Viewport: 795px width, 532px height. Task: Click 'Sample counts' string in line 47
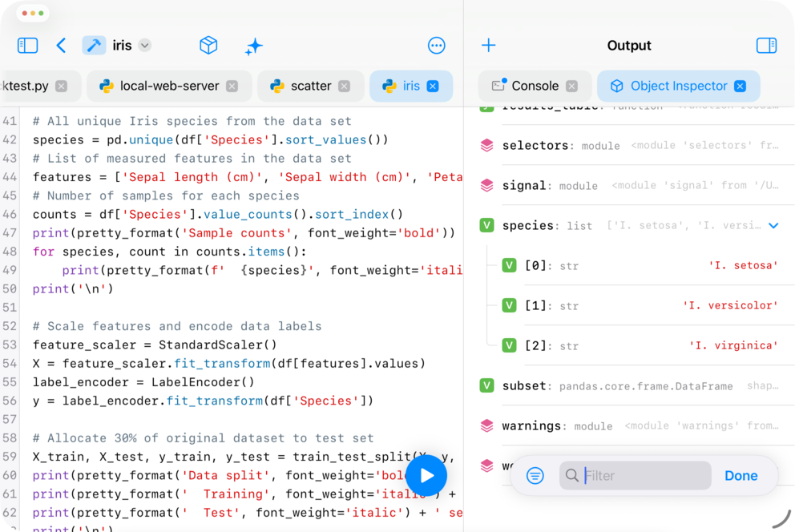coord(236,233)
